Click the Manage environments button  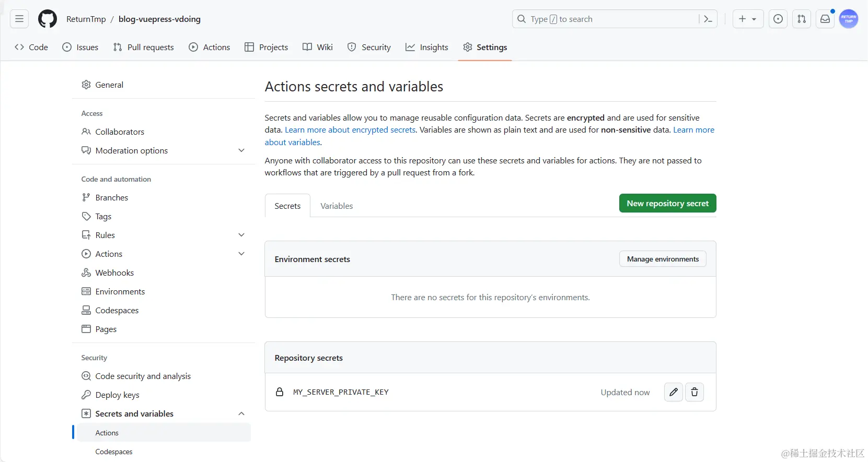click(x=663, y=259)
